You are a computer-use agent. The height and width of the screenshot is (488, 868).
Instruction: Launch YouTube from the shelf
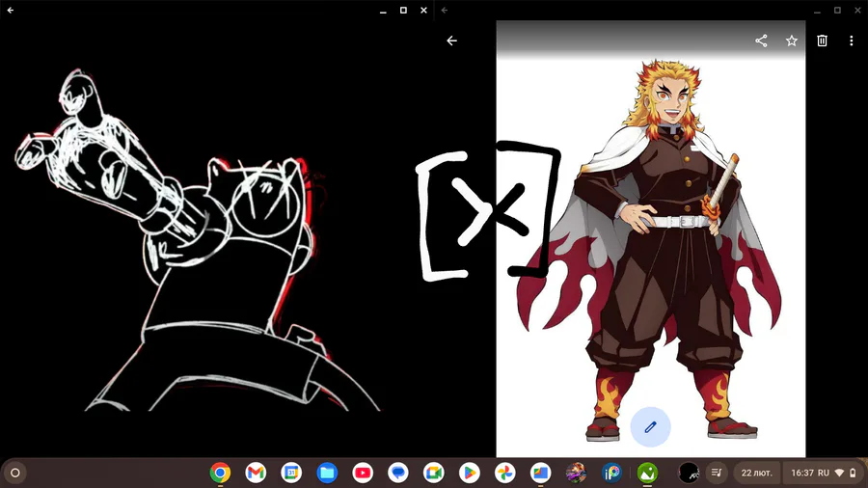point(363,473)
